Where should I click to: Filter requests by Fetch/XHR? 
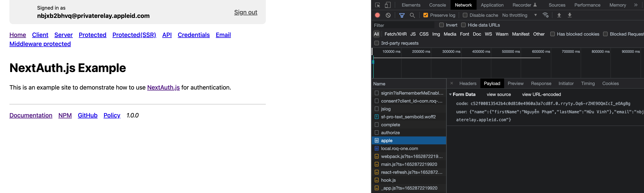pos(395,34)
